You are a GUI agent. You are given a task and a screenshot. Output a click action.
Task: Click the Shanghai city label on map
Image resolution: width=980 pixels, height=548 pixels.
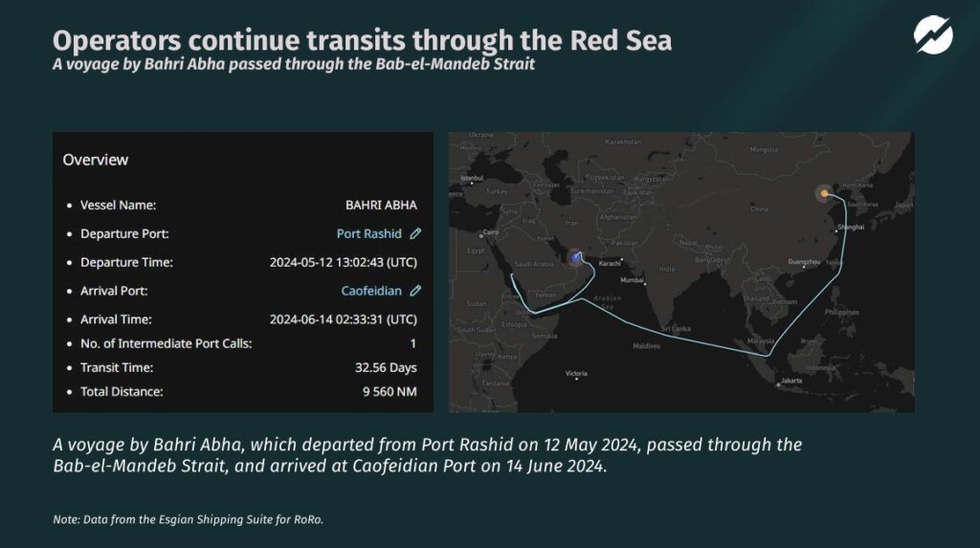pos(850,228)
